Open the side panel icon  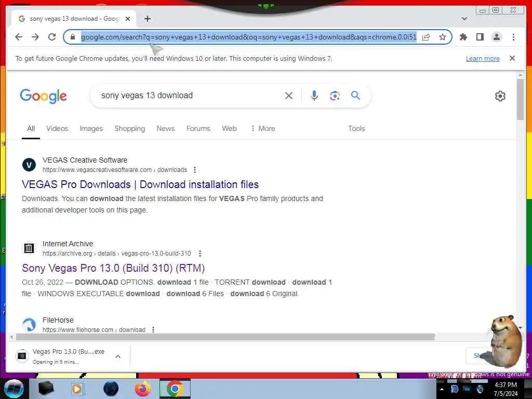tap(480, 37)
